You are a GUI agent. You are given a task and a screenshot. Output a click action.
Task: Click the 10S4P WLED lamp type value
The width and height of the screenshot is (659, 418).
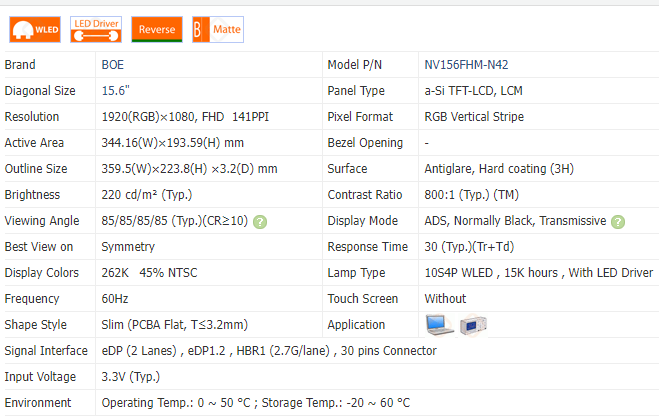[x=539, y=273]
